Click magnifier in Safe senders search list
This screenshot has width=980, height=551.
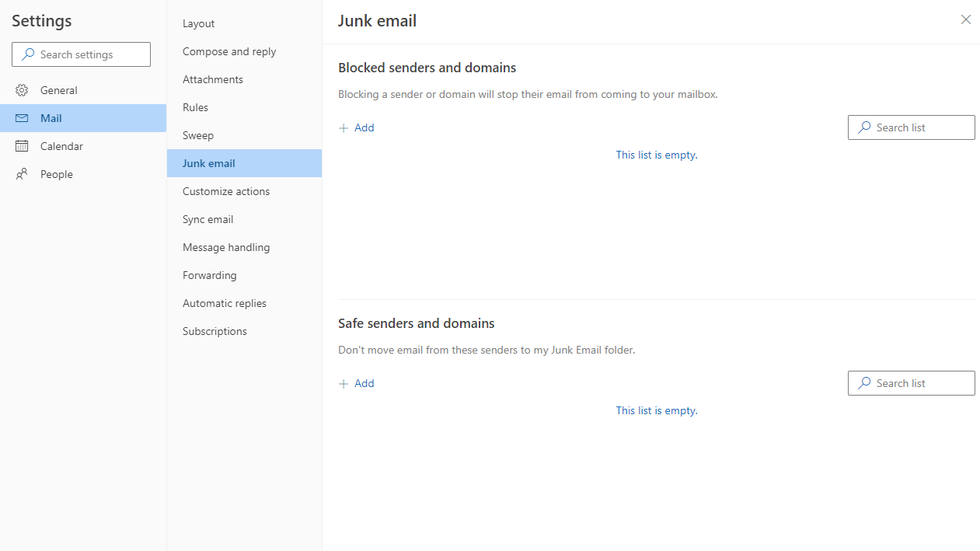pos(864,383)
